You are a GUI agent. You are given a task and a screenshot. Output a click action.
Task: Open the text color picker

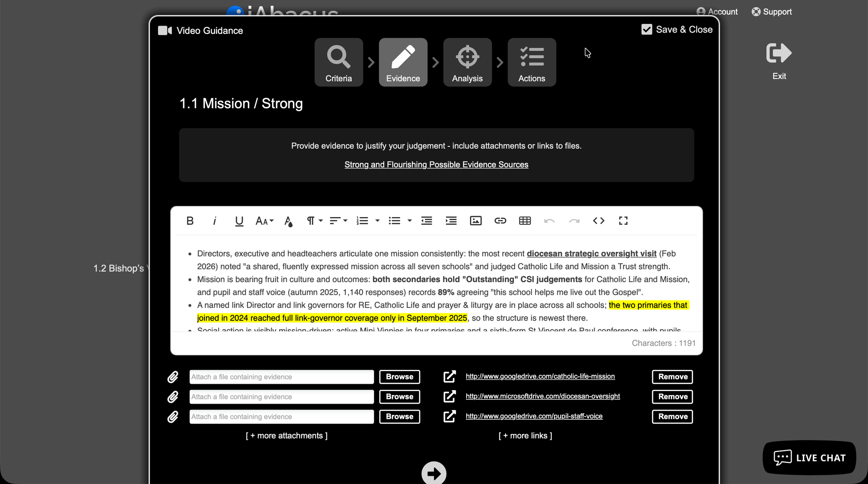[x=288, y=221]
